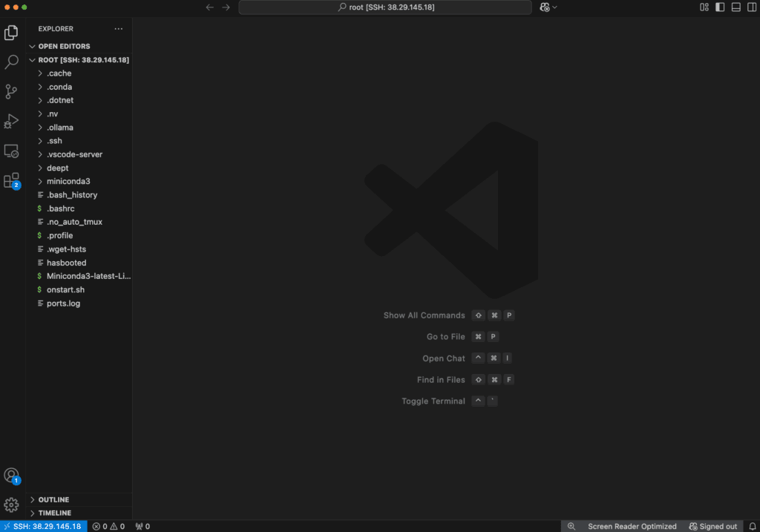
Task: Expand the .vscode-server folder
Action: pos(79,154)
